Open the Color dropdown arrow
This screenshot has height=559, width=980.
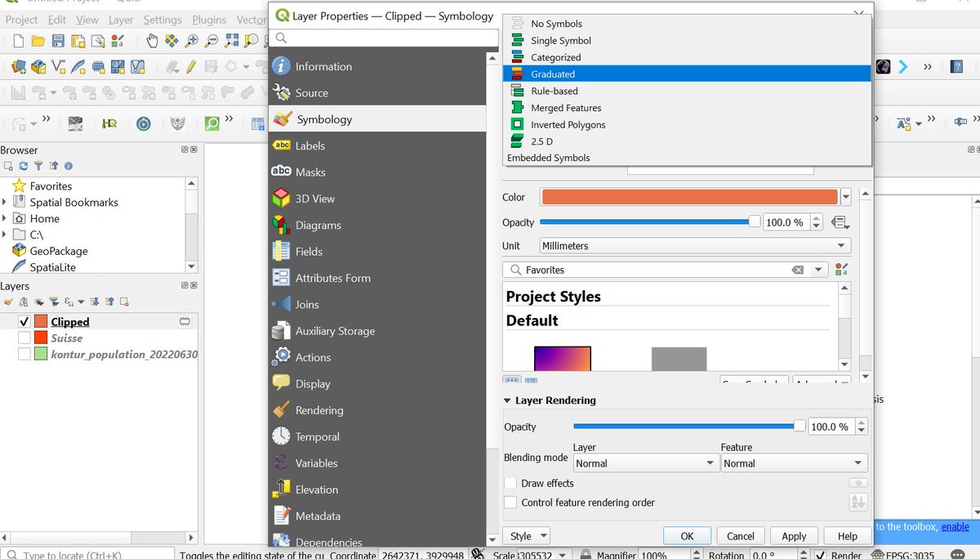coord(846,197)
